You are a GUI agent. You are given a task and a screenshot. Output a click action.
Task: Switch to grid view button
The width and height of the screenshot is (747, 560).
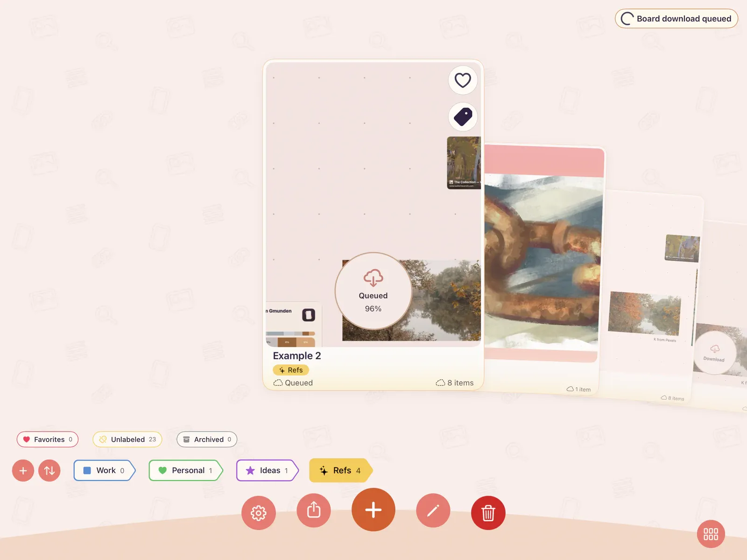711,534
